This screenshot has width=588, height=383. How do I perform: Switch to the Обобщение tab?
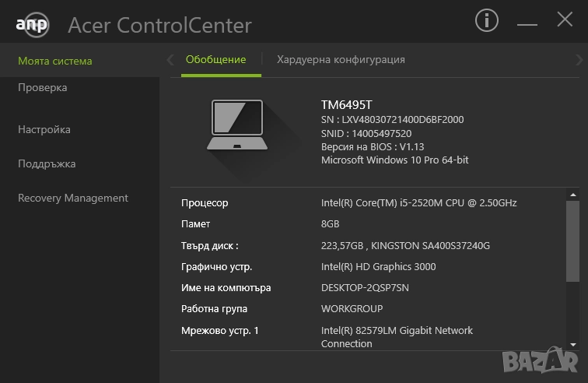pos(215,60)
